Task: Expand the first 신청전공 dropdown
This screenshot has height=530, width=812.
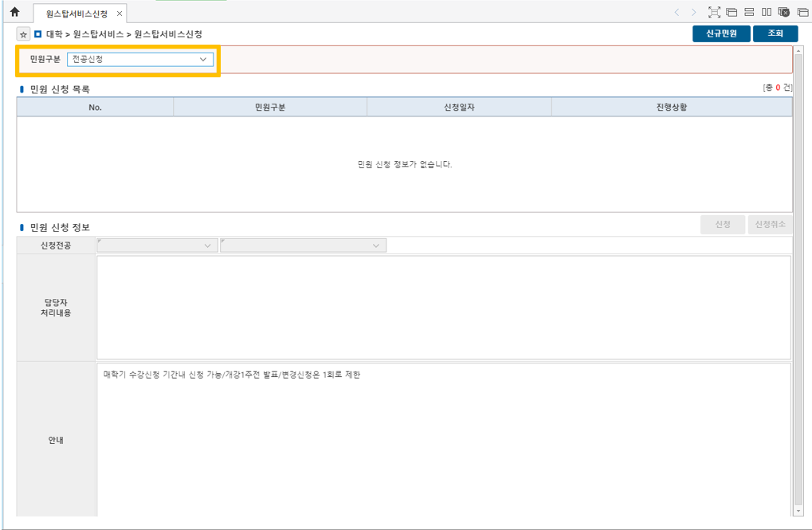Action: (157, 245)
